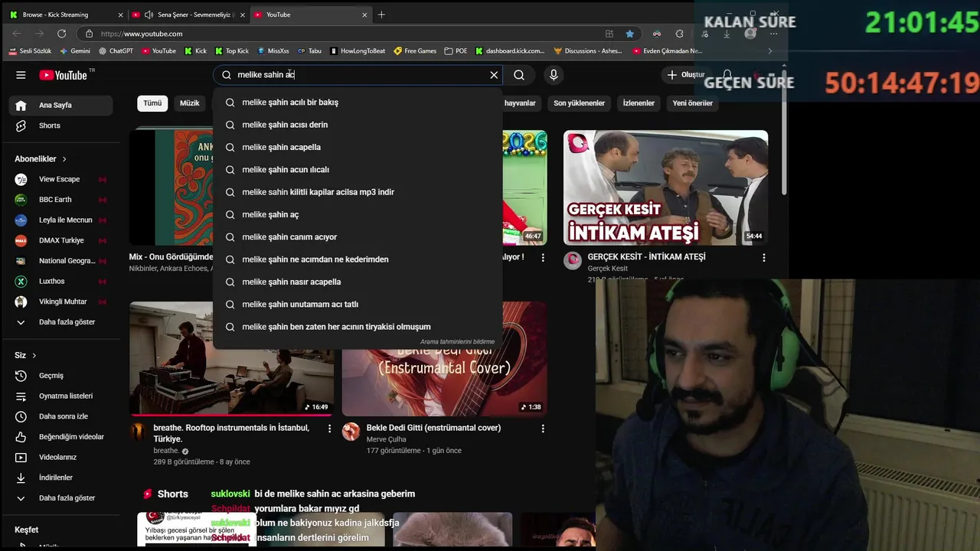Open Vikingli Muhtar channel subscription
This screenshot has height=551, width=980.
click(x=61, y=302)
